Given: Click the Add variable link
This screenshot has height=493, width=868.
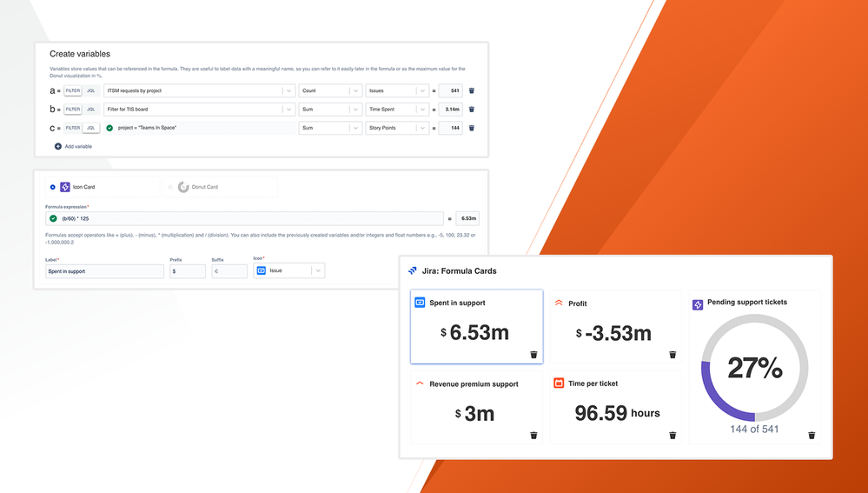Looking at the screenshot, I should [x=78, y=146].
